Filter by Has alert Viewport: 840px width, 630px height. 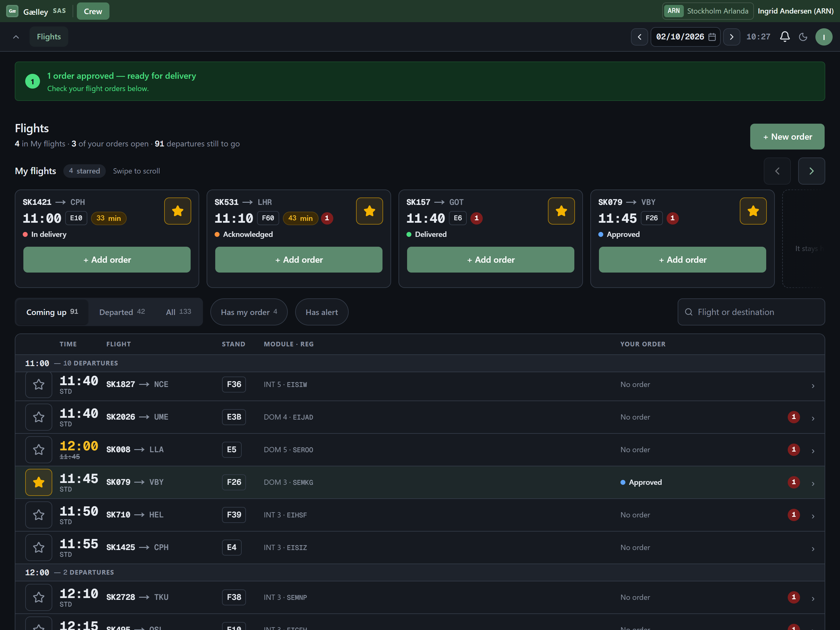322,312
